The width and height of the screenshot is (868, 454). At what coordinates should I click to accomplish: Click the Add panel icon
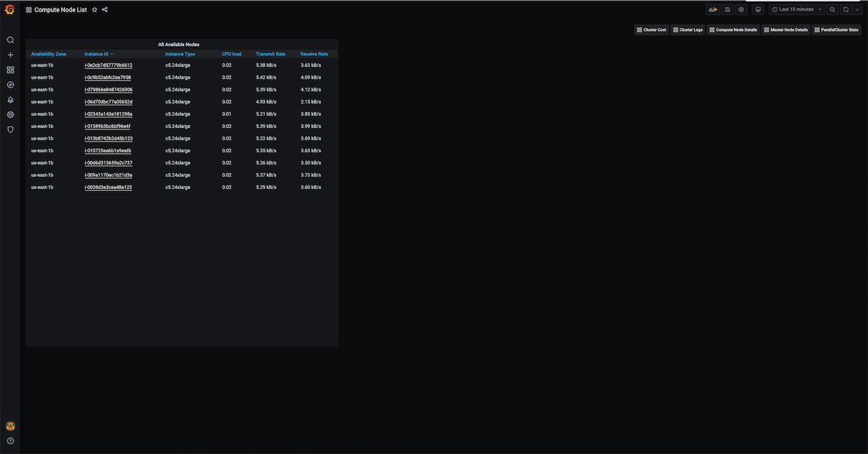click(712, 9)
